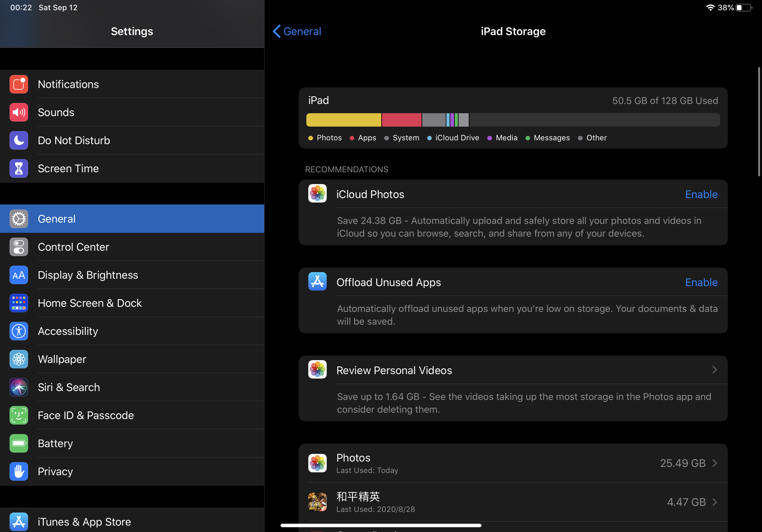Image resolution: width=762 pixels, height=532 pixels.
Task: Select Display & Brightness menu item
Action: [x=88, y=275]
